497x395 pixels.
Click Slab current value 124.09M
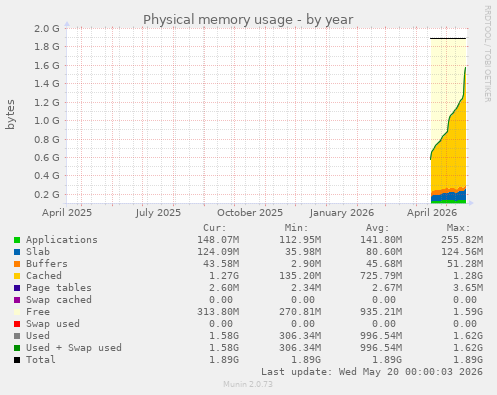tap(218, 252)
